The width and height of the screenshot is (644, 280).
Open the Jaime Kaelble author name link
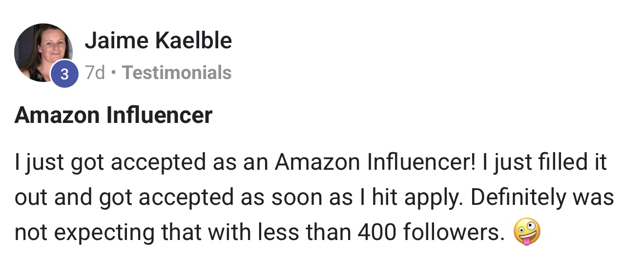pos(158,40)
